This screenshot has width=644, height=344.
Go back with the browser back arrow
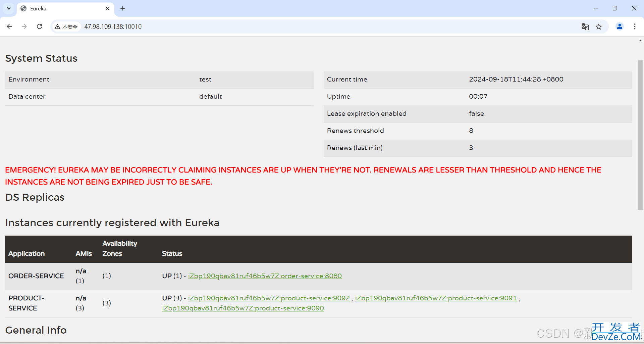pyautogui.click(x=9, y=27)
